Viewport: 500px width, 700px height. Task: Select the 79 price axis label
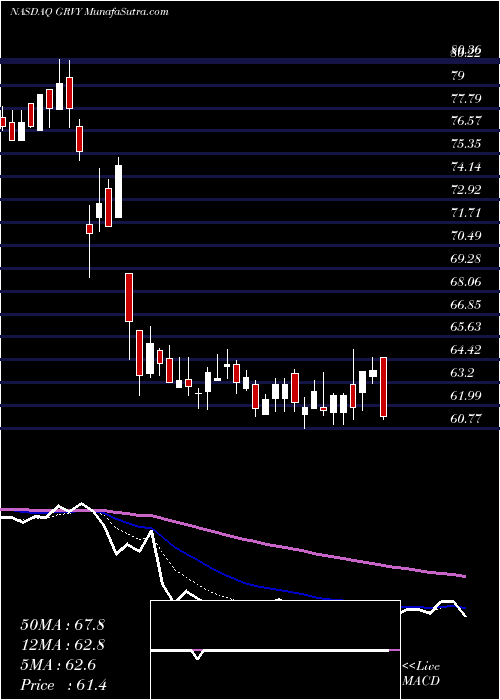(458, 75)
